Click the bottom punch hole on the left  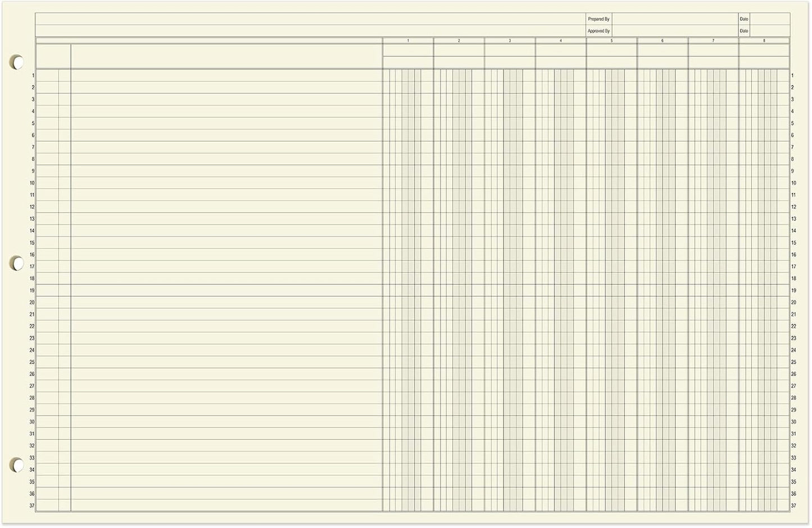coord(17,465)
